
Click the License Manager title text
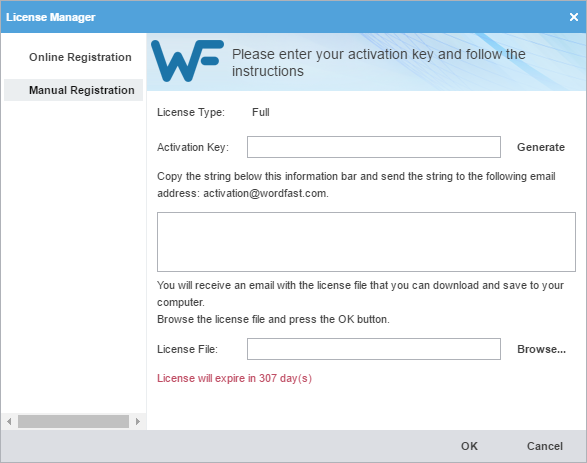point(51,17)
